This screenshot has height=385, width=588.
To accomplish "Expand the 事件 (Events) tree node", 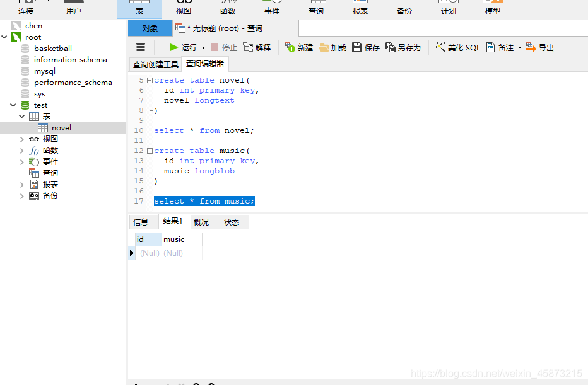I will pyautogui.click(x=21, y=162).
